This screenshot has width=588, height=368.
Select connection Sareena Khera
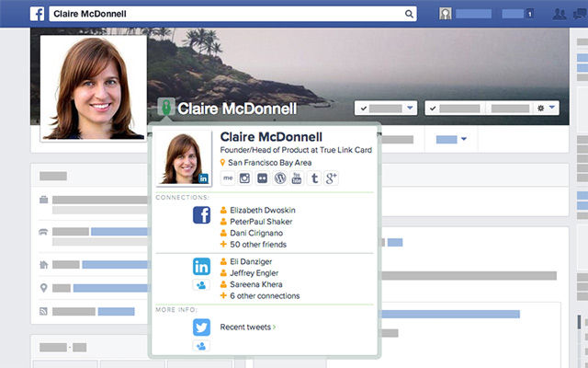click(x=256, y=284)
